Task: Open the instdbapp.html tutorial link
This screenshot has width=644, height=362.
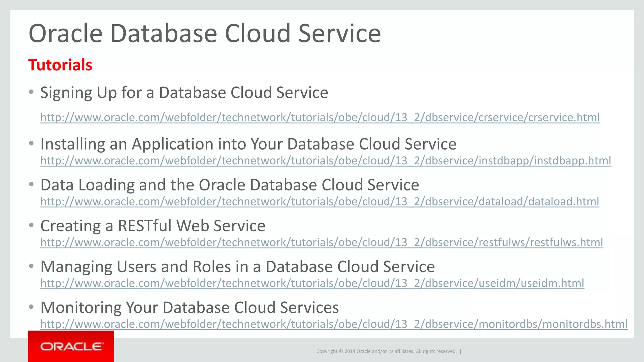Action: click(326, 161)
